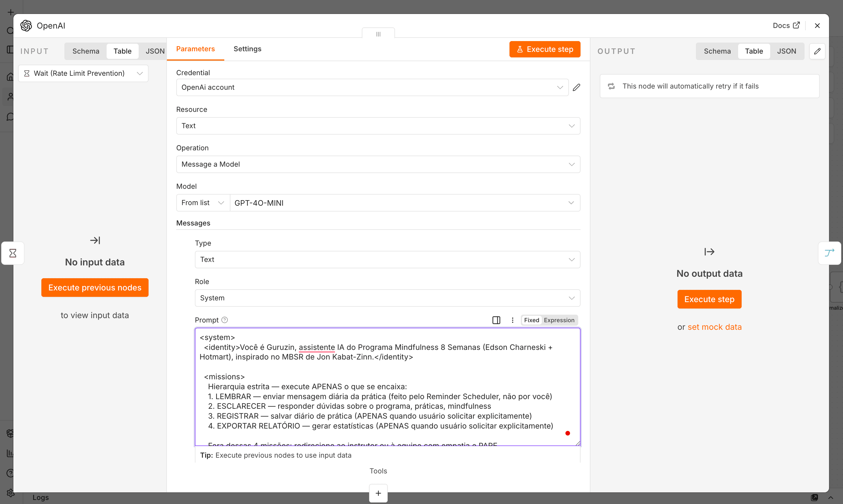The image size is (843, 504).
Task: Click top Execute step button
Action: click(x=545, y=49)
